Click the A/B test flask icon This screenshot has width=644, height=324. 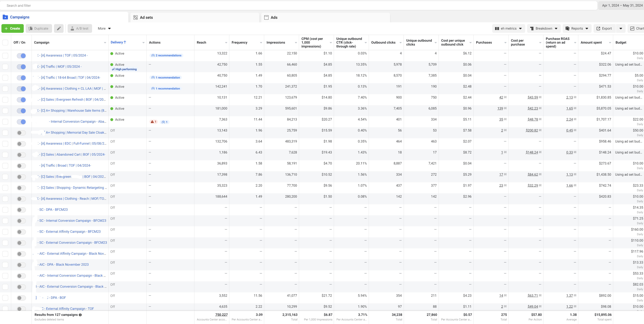coord(72,29)
